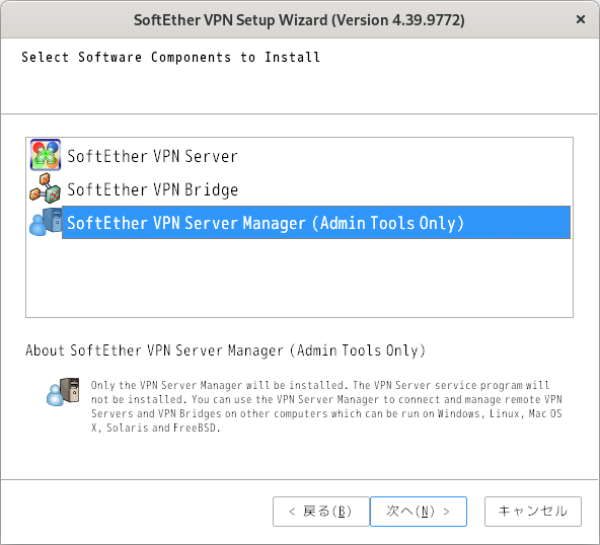600x545 pixels.
Task: Choose SoftEther VPN Server Manager (Admin Tools Only)
Action: (316, 222)
